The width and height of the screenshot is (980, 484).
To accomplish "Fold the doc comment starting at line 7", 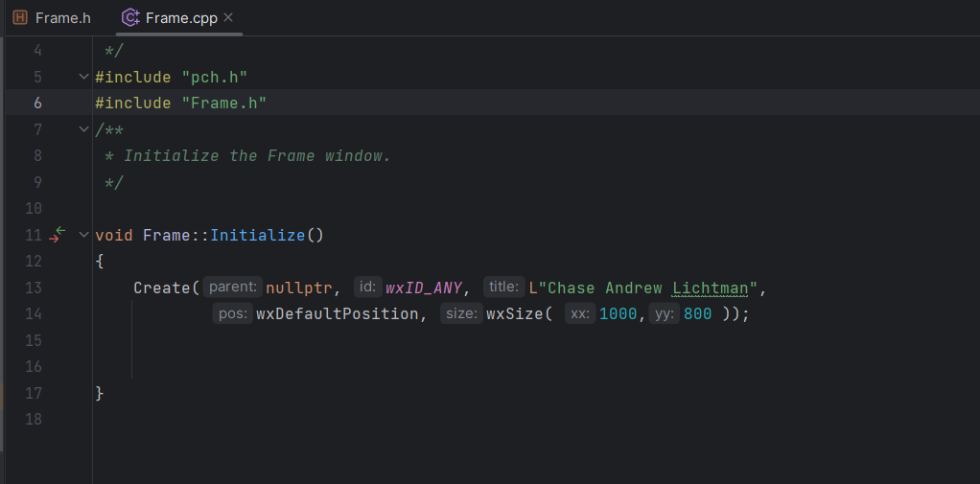I will (x=84, y=129).
